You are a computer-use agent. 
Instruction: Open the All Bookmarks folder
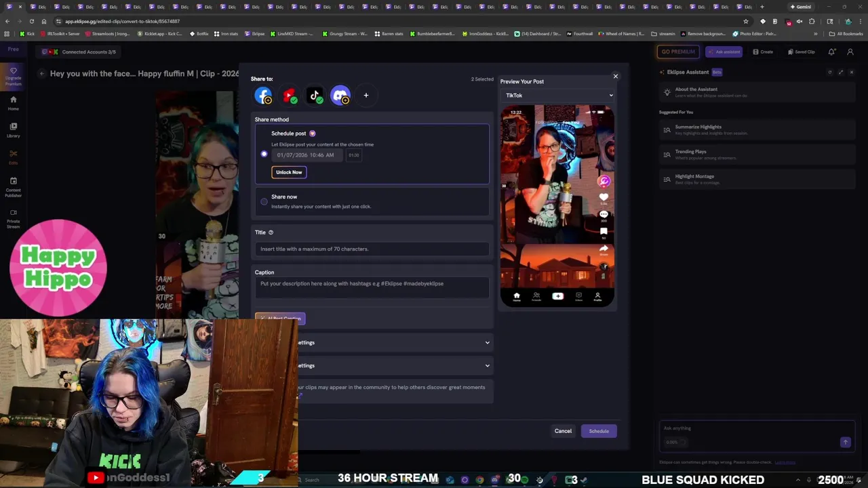coord(846,33)
